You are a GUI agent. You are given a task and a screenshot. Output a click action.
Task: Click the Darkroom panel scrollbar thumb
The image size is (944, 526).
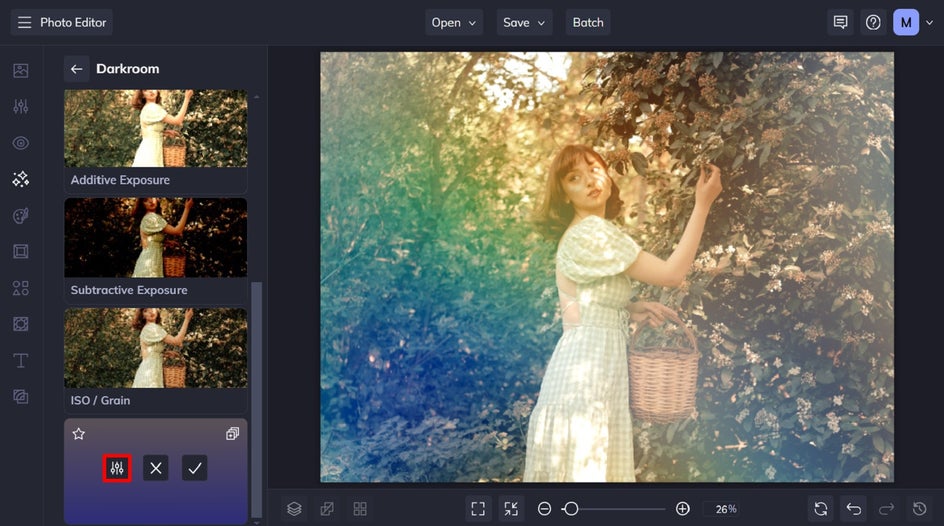[256, 399]
